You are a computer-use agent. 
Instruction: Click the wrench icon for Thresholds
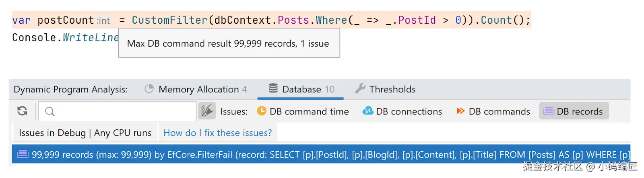360,89
